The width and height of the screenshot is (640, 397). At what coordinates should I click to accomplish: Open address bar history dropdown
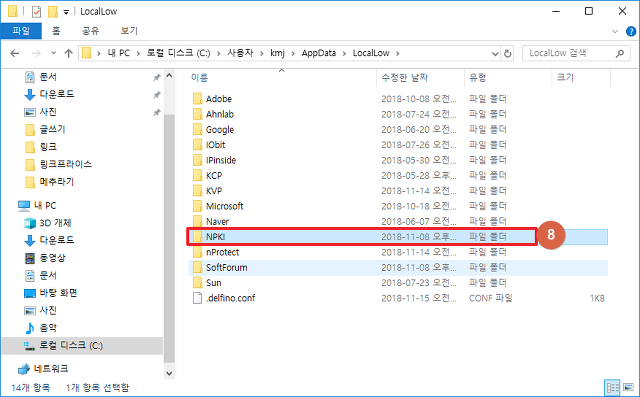495,53
